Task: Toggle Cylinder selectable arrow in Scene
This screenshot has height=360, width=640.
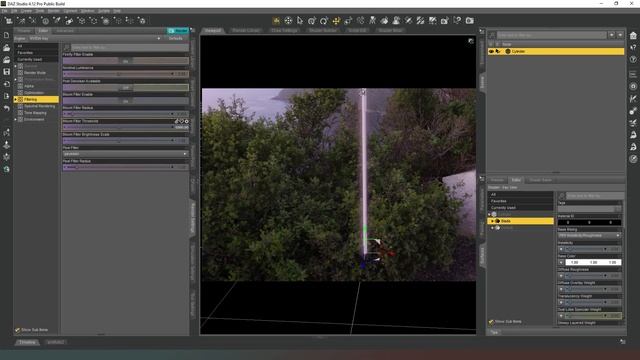Action: [x=498, y=51]
